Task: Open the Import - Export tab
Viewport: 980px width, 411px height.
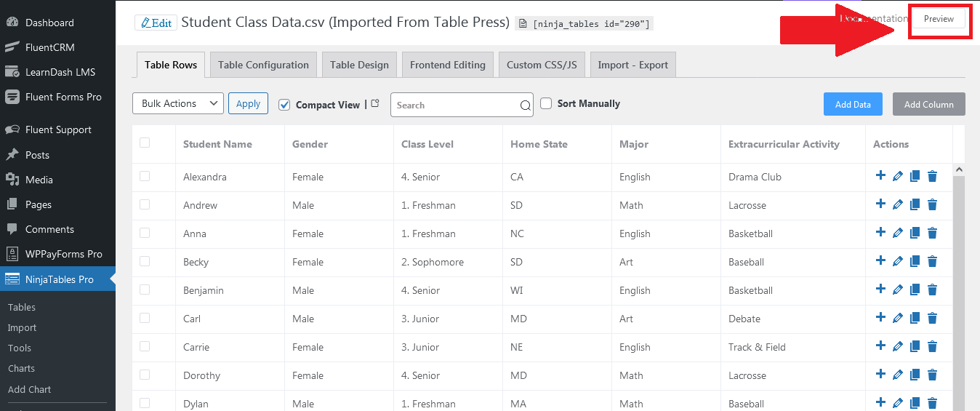Action: tap(633, 65)
